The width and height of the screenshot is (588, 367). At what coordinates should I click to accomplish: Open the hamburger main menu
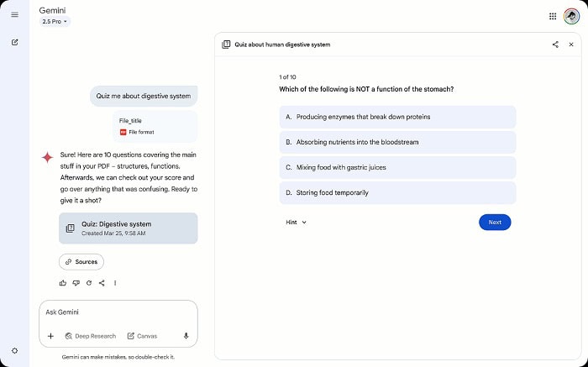pos(14,14)
